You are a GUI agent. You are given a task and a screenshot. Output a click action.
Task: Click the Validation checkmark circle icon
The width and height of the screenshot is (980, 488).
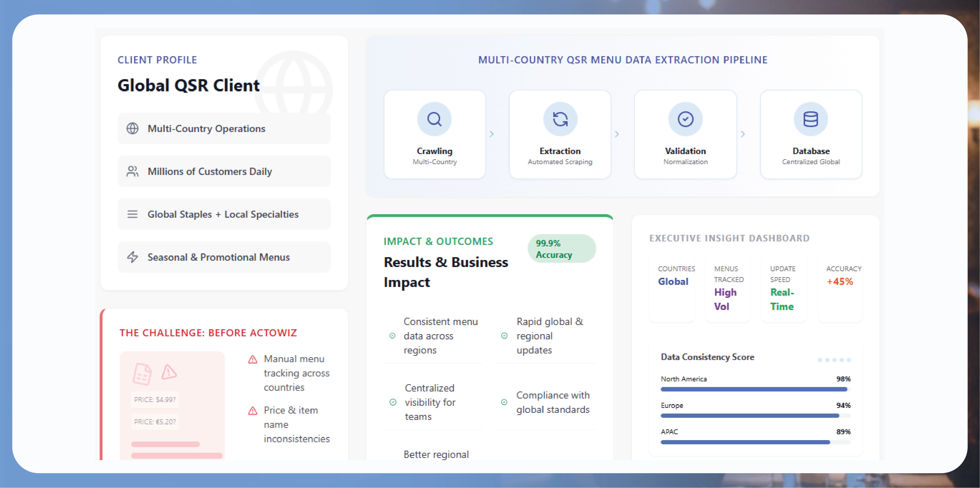pyautogui.click(x=685, y=119)
